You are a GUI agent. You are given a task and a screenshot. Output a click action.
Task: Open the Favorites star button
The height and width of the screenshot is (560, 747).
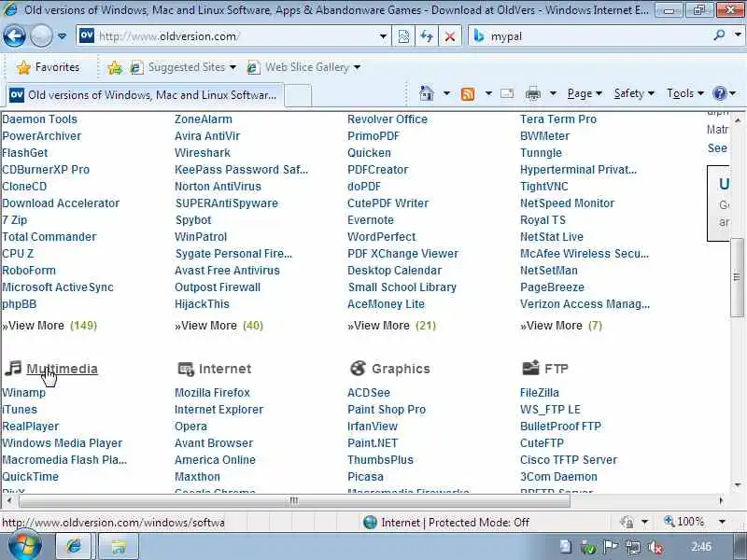[x=48, y=67]
